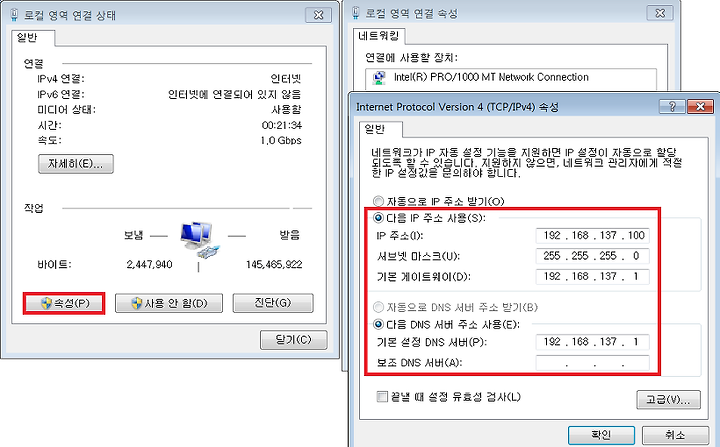Image resolution: width=720 pixels, height=447 pixels.
Task: Close the TCP/IPv4 properties dialog
Action: tap(700, 107)
